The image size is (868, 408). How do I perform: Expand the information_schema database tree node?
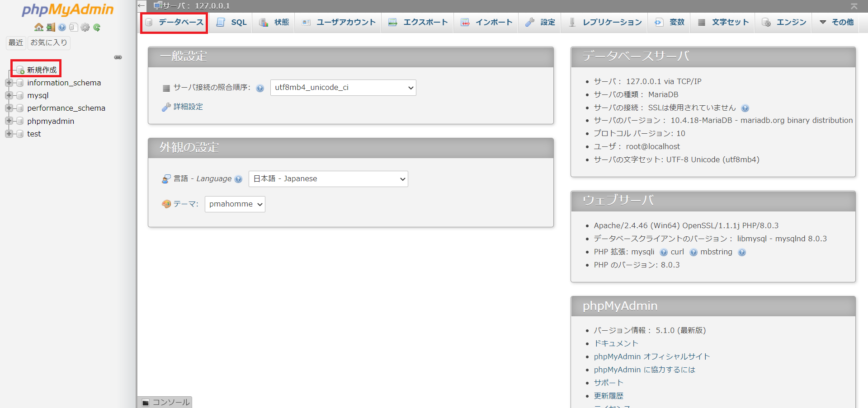click(x=9, y=83)
